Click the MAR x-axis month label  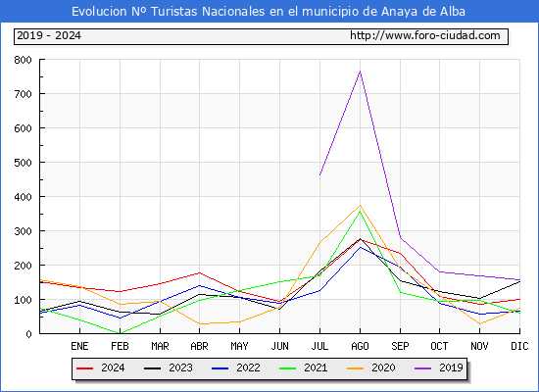pyautogui.click(x=160, y=346)
